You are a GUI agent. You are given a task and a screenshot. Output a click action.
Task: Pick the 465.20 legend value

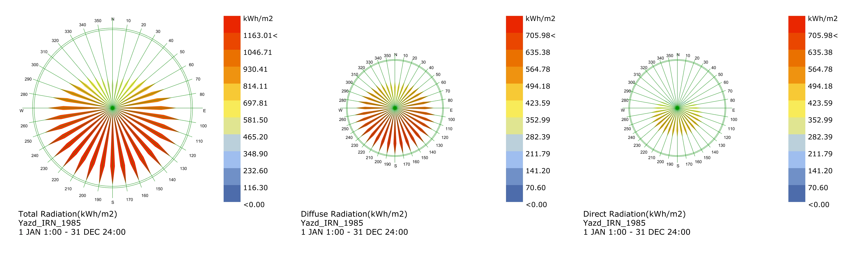click(x=255, y=137)
